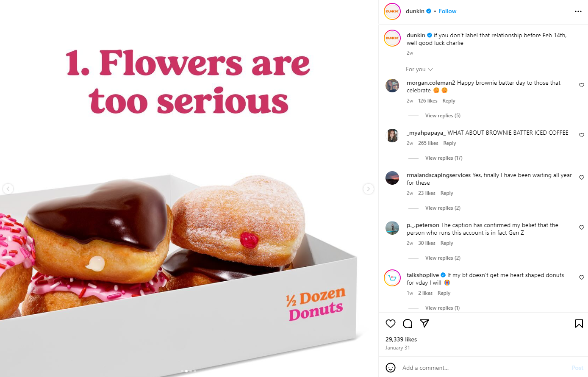The width and height of the screenshot is (588, 377).
Task: Go to the next carousel slide
Action: (368, 189)
